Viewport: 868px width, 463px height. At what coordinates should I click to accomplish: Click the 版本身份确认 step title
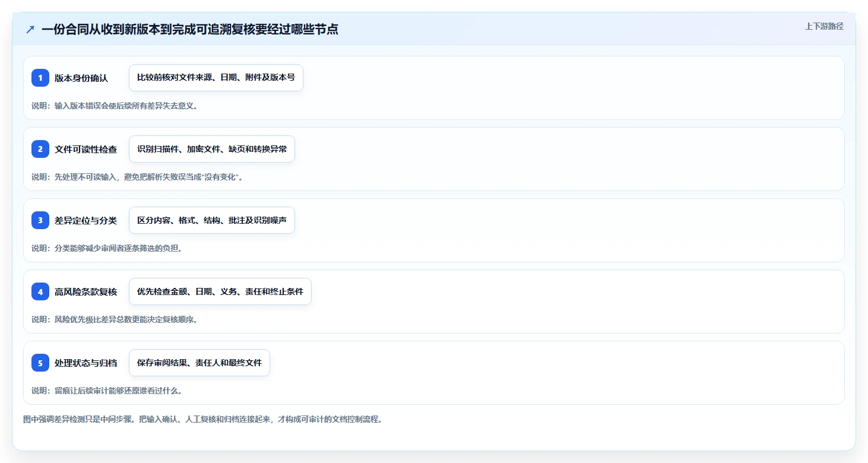(81, 78)
